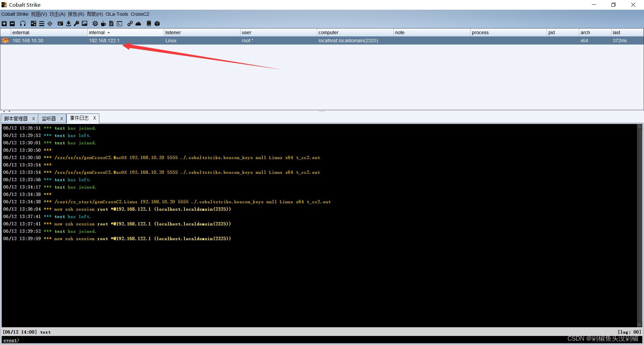Click the gear payload generator icon

[x=95, y=23]
